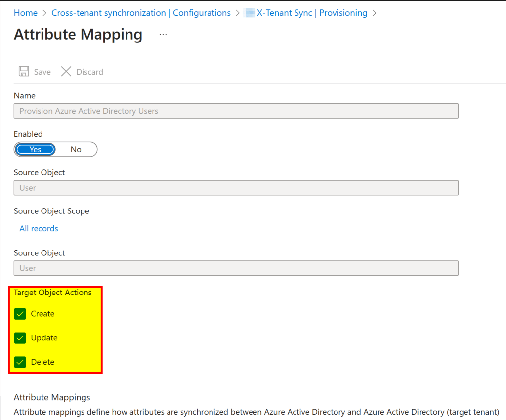The width and height of the screenshot is (506, 420).
Task: Open the All records scope link
Action: (x=39, y=228)
